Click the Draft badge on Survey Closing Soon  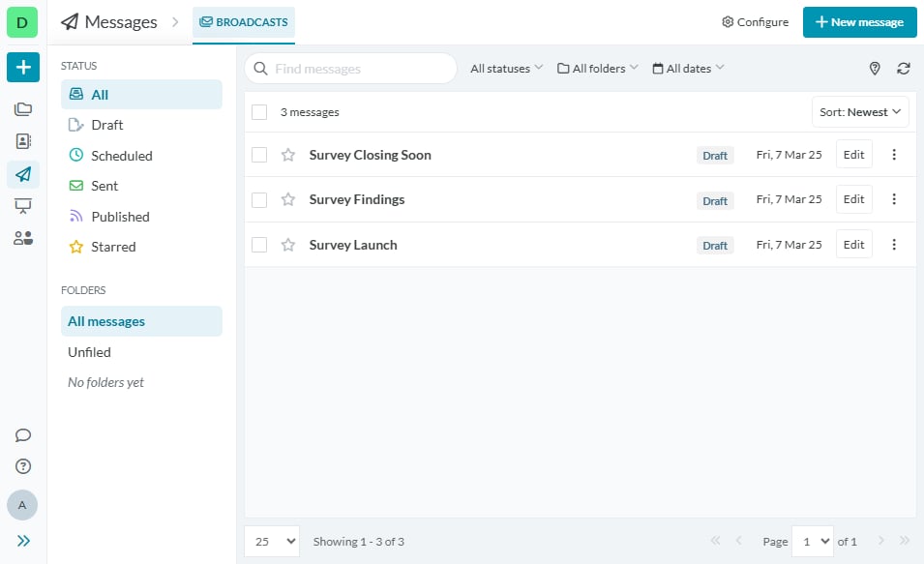click(x=715, y=156)
